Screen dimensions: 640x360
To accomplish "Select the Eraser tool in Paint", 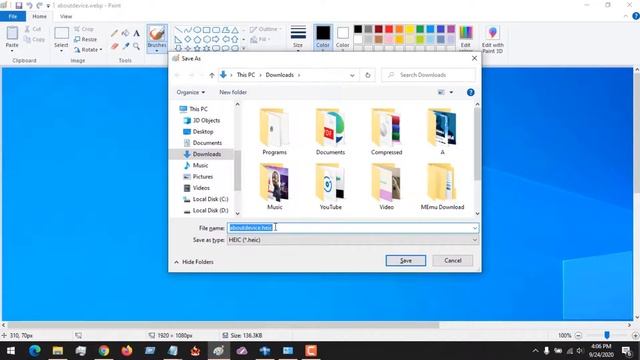I will pos(114,46).
